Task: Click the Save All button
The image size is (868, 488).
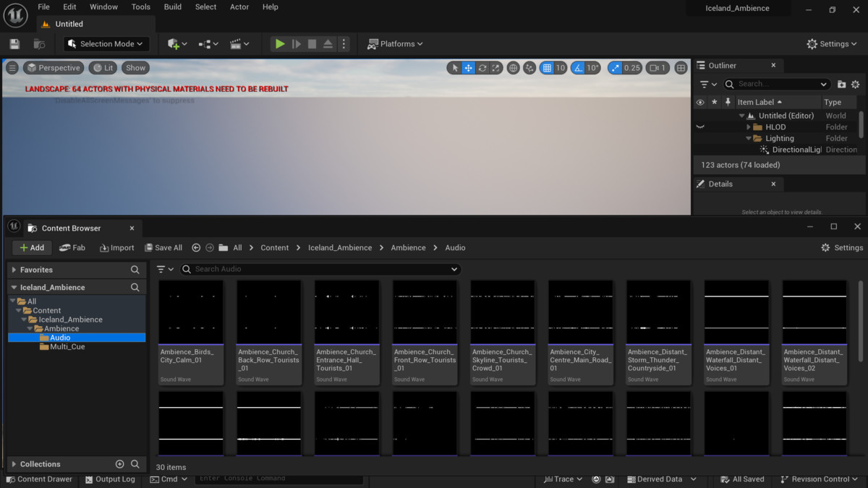Action: [x=163, y=248]
